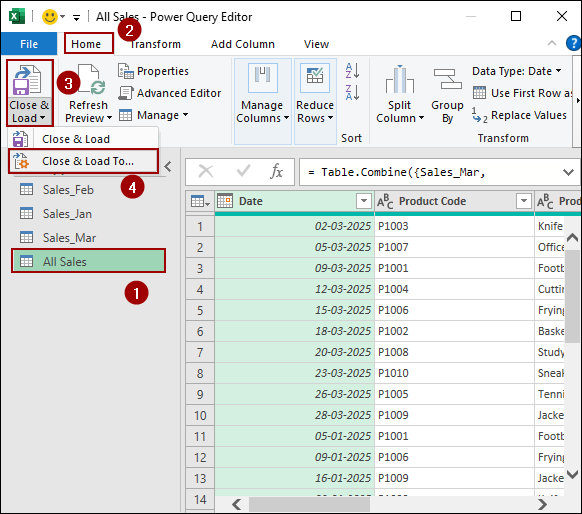Viewport: 582px width, 514px height.
Task: Click the cell 05-01-2025
Action: [294, 436]
